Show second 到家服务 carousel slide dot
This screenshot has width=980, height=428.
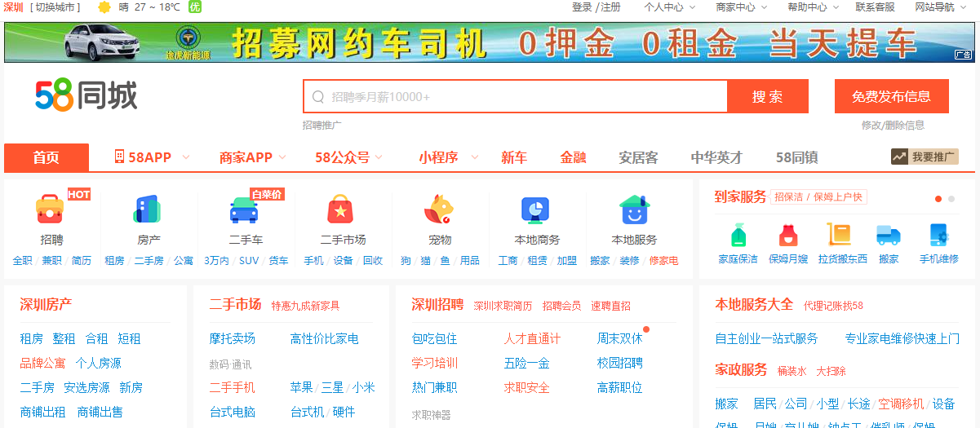point(951,199)
